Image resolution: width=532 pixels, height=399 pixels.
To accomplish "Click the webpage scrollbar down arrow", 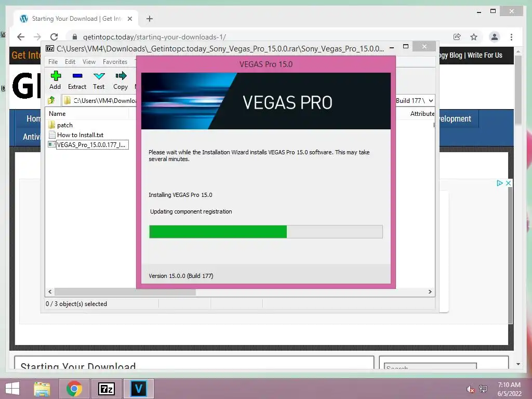I will pos(518,364).
